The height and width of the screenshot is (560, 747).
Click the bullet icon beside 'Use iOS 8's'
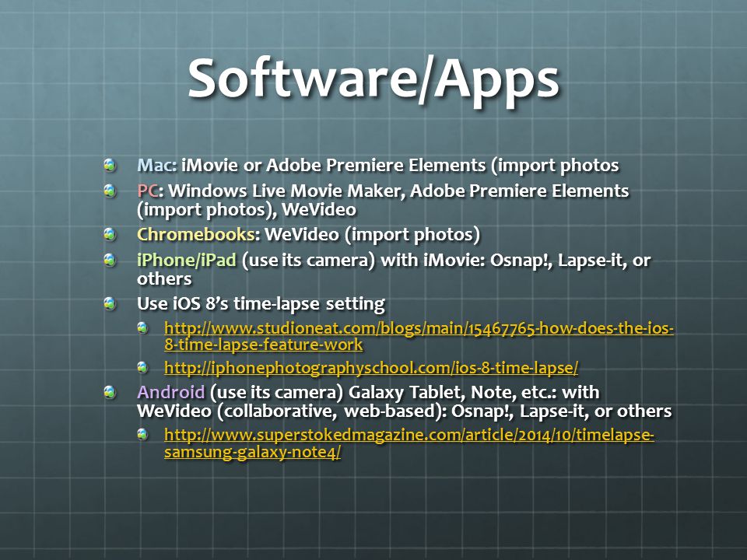[110, 303]
